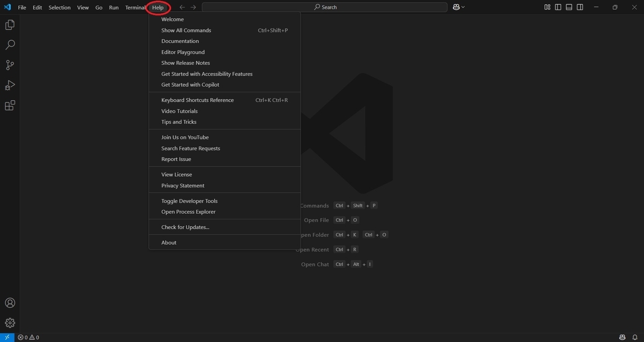Open Customize Layout menu icon
Viewport: 644px width, 342px height.
(x=547, y=7)
